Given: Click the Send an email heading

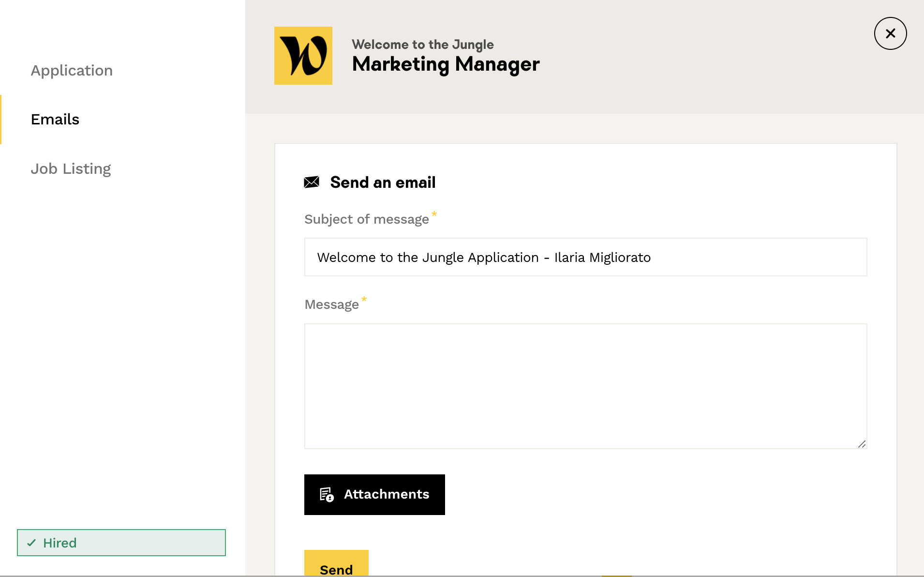Looking at the screenshot, I should [383, 182].
